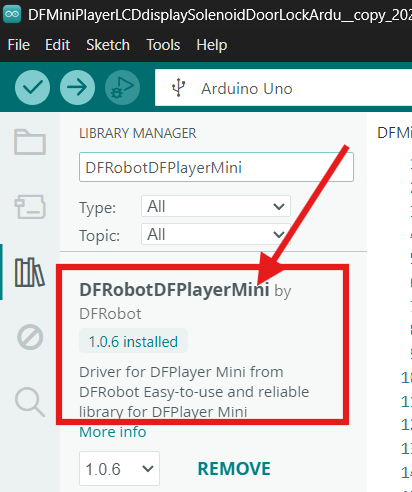Viewport: 412px width, 492px height.
Task: Click the library search field DFRobotDFPlayerMini
Action: (x=216, y=167)
